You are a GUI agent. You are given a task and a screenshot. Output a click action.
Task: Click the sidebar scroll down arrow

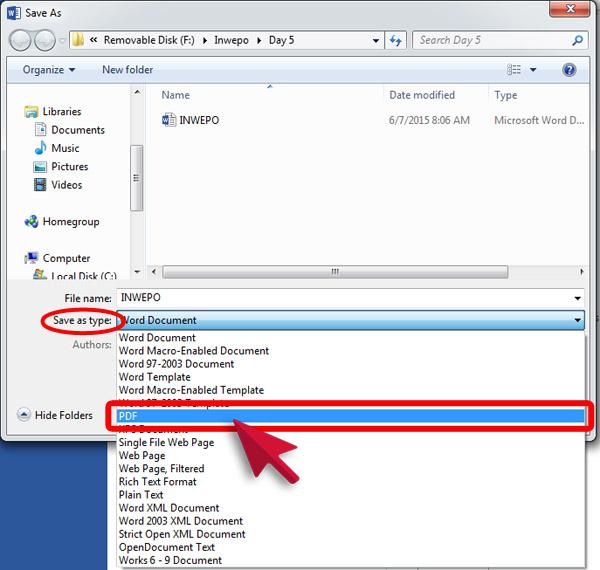coord(137,272)
